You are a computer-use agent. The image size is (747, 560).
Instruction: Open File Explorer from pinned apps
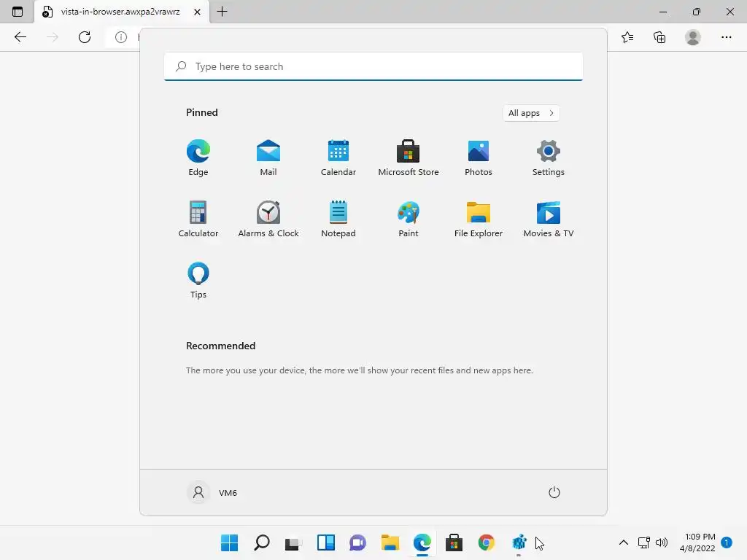479,219
